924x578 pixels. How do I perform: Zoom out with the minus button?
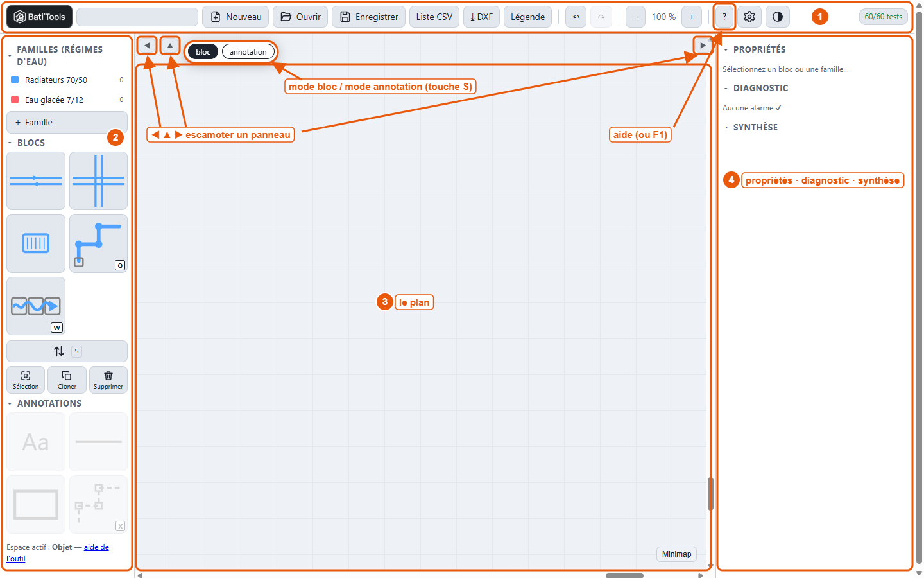(x=635, y=17)
